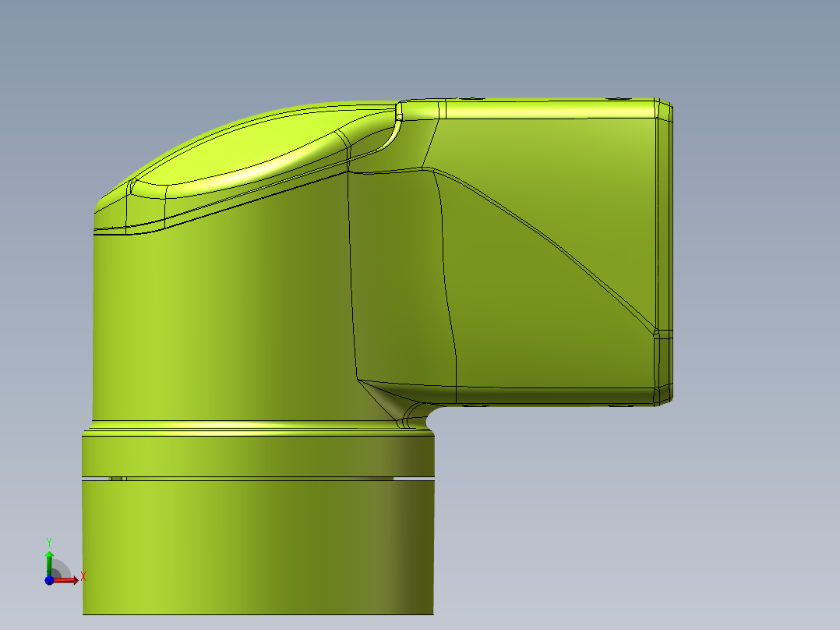Click the blue Z label near the origin
The image size is (840, 630).
click(49, 574)
